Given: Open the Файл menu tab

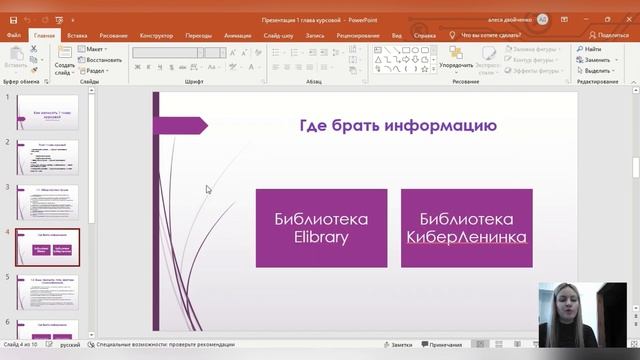Looking at the screenshot, I should (x=13, y=36).
